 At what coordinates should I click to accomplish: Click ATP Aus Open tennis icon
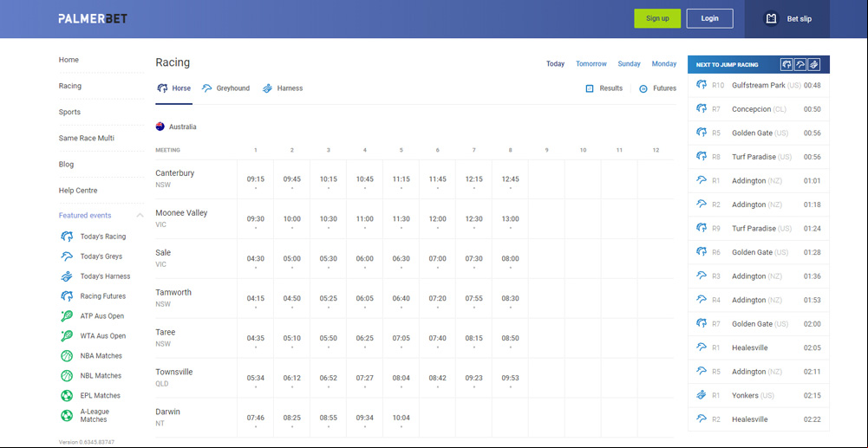[x=67, y=315]
